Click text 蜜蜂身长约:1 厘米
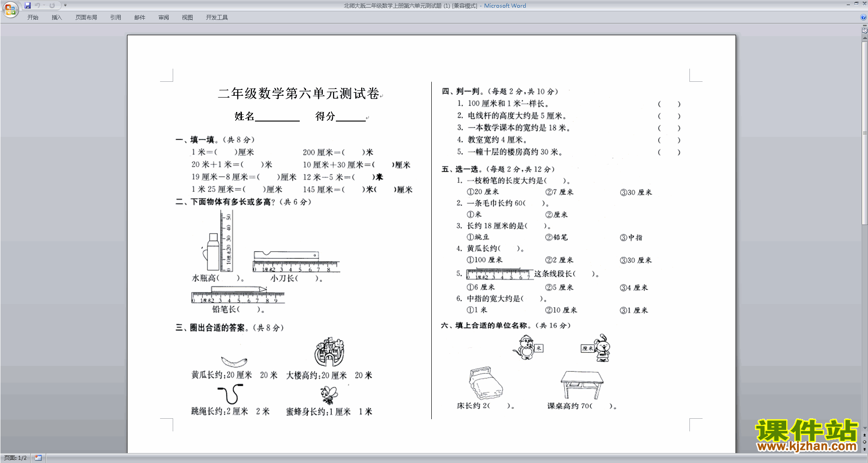This screenshot has width=868, height=463. [x=318, y=412]
